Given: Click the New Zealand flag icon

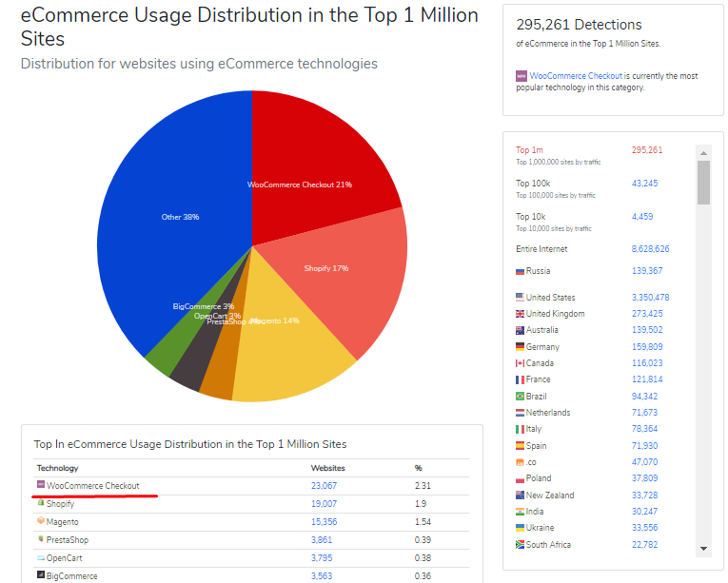Looking at the screenshot, I should pyautogui.click(x=520, y=496).
